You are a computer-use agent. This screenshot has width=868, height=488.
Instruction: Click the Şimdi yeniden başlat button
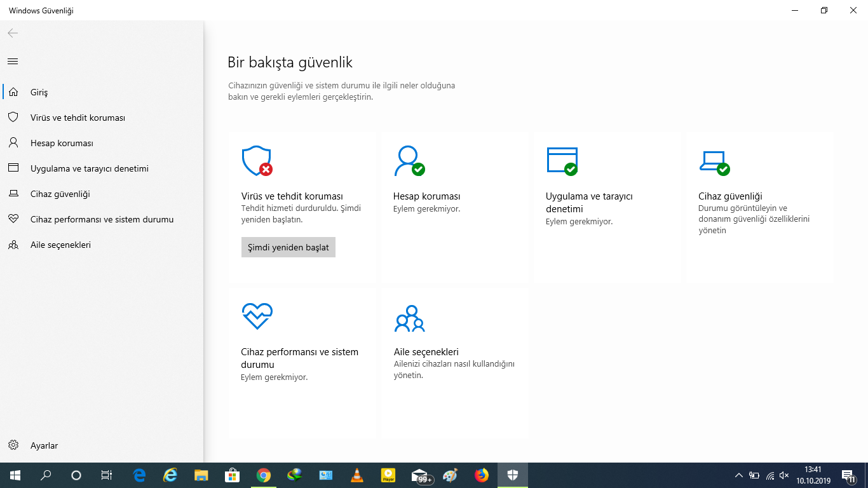click(x=288, y=247)
